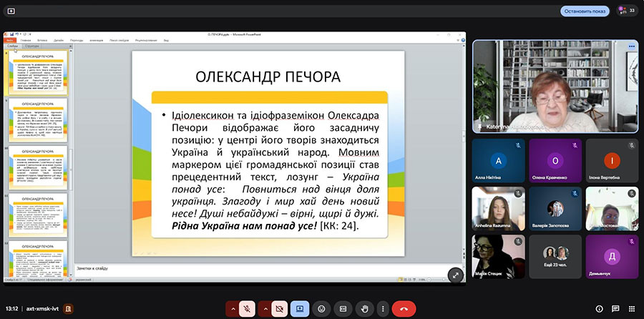Click the zoom out minus button

click(429, 280)
